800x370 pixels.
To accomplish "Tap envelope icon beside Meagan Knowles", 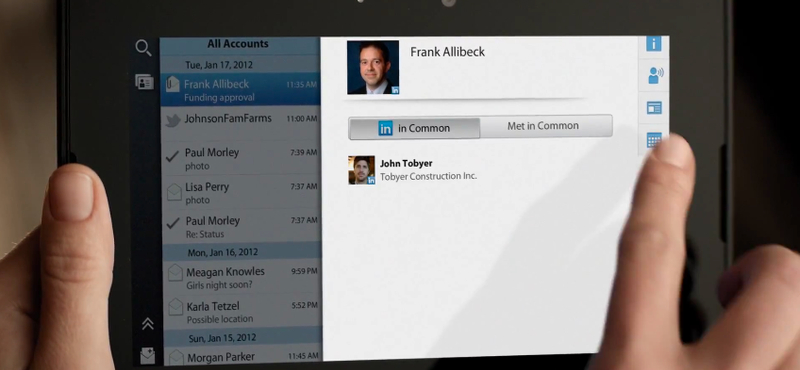I will (x=175, y=273).
